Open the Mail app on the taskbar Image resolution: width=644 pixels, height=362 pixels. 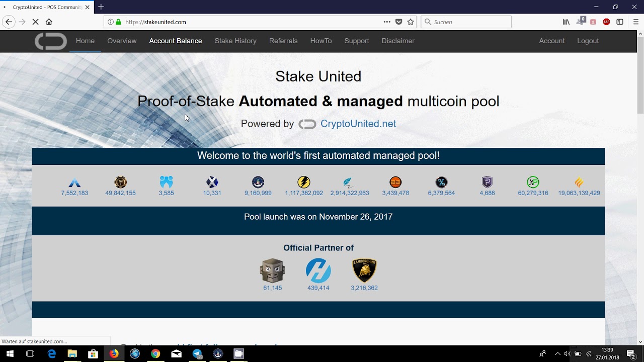click(176, 353)
